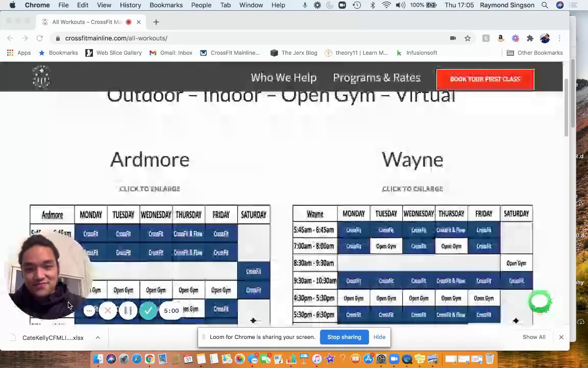The width and height of the screenshot is (588, 368).
Task: Open the Programs & Rates nav item
Action: pyautogui.click(x=377, y=78)
